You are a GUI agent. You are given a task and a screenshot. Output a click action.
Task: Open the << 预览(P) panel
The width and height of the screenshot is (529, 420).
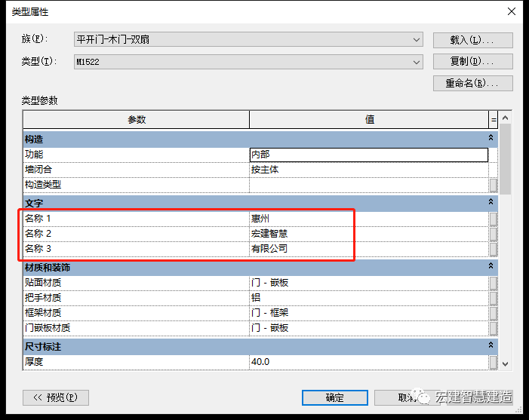point(56,397)
